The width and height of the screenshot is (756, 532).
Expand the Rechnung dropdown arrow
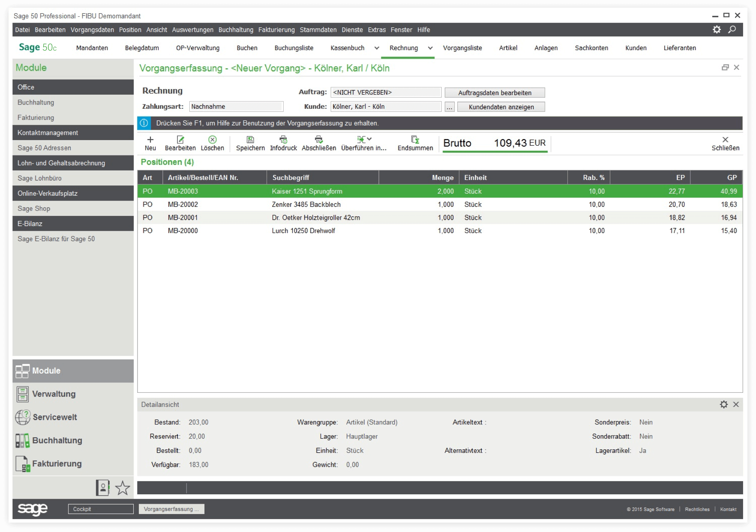coord(430,48)
